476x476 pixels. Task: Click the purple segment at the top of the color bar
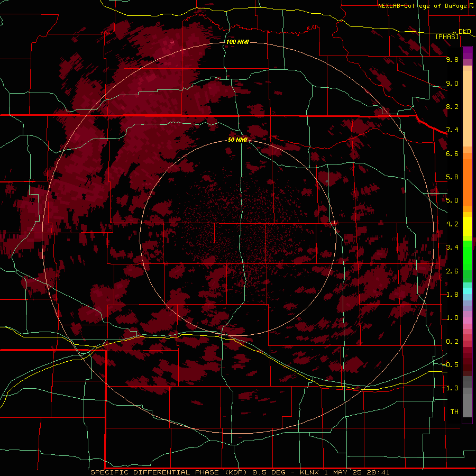tap(467, 53)
